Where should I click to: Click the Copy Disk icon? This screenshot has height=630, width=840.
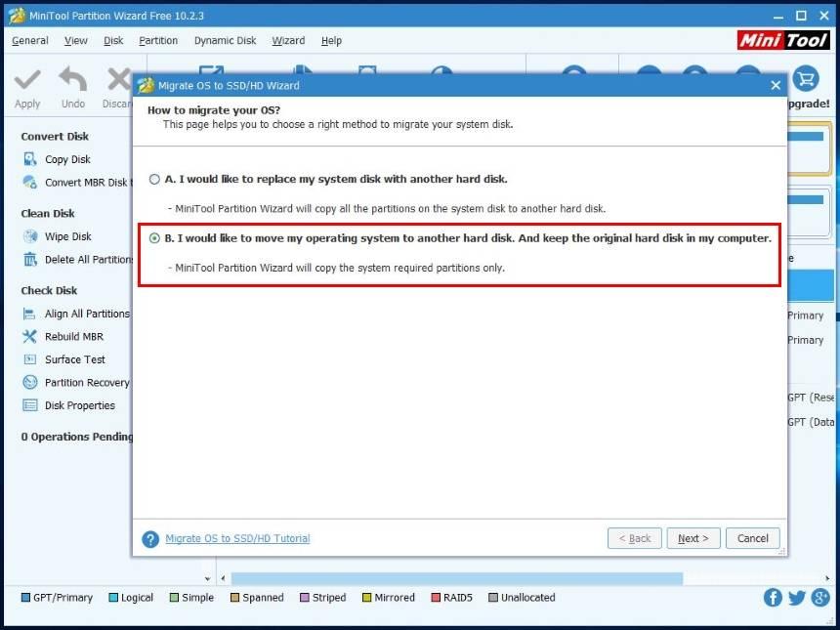point(29,159)
